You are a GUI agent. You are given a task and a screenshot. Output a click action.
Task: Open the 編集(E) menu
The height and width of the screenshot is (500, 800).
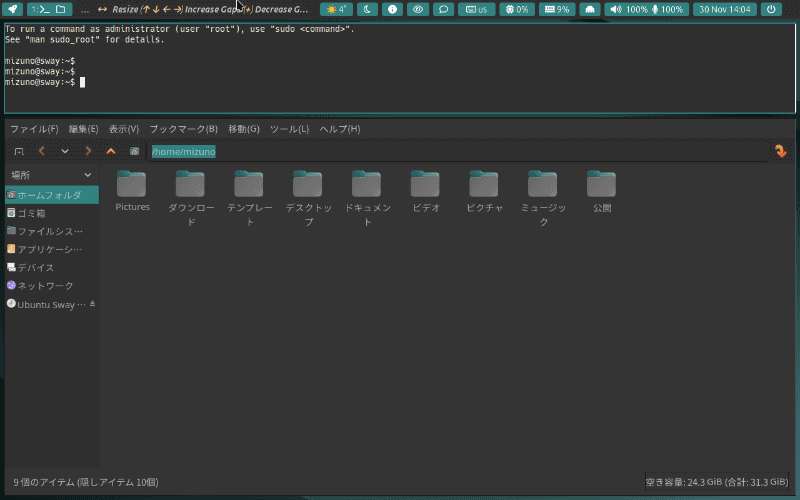tap(83, 129)
